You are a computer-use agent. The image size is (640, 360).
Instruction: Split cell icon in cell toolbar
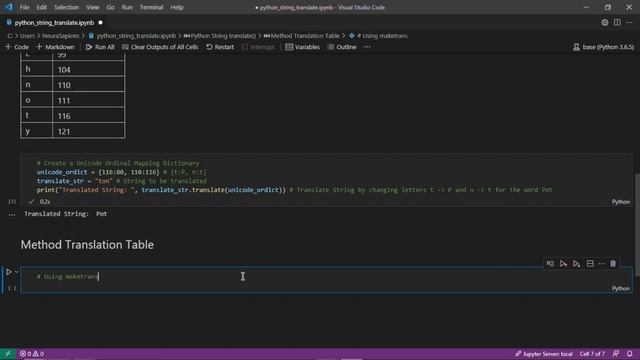(x=590, y=264)
